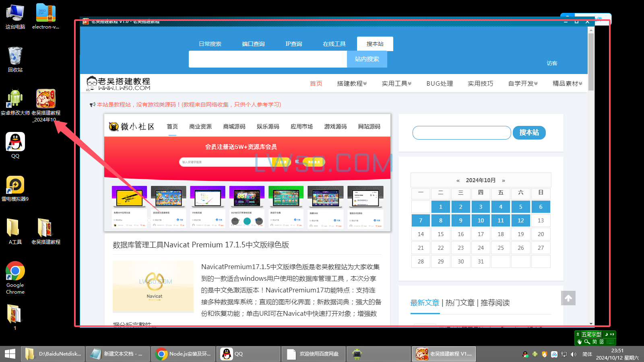Expand the 实用工具 navigation dropdown
This screenshot has height=362, width=644.
[x=396, y=84]
